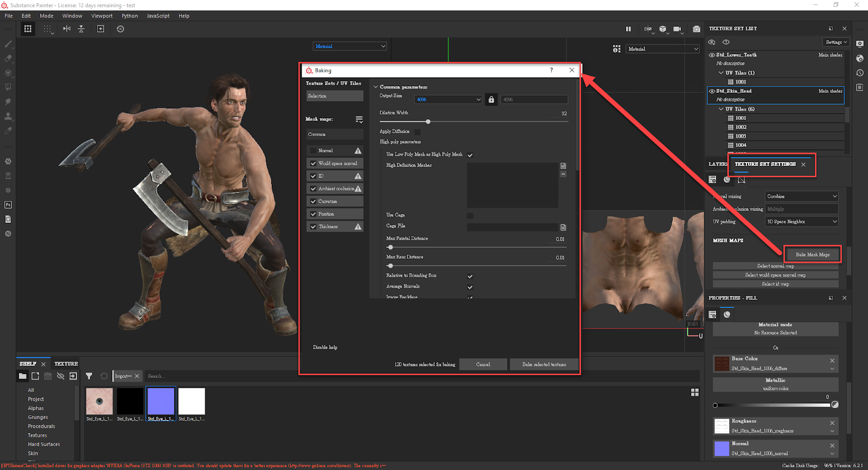This screenshot has width=868, height=470.
Task: Click the shelf hide-eye icon
Action: click(x=61, y=376)
